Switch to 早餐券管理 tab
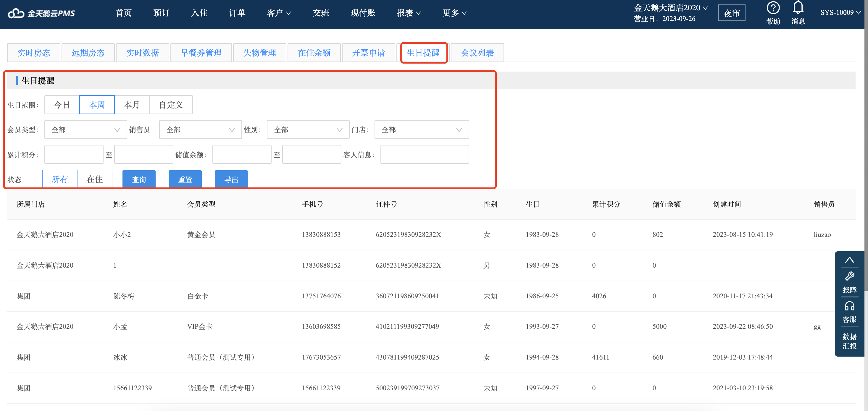The width and height of the screenshot is (868, 411). (x=201, y=53)
